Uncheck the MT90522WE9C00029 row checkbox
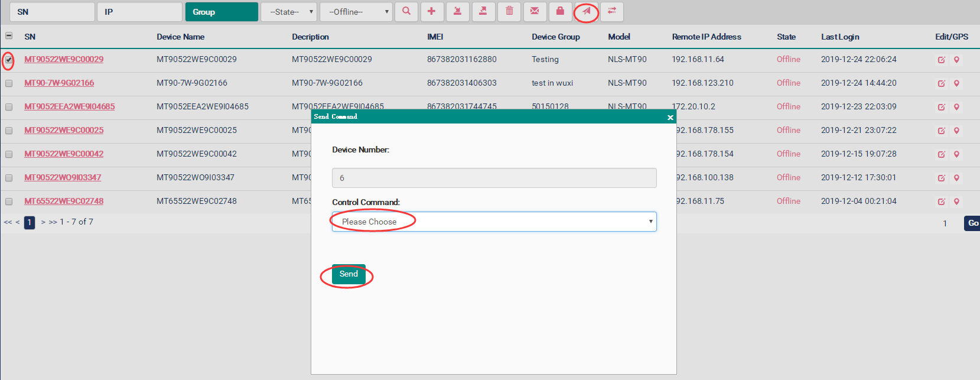Image resolution: width=980 pixels, height=380 pixels. click(x=9, y=60)
